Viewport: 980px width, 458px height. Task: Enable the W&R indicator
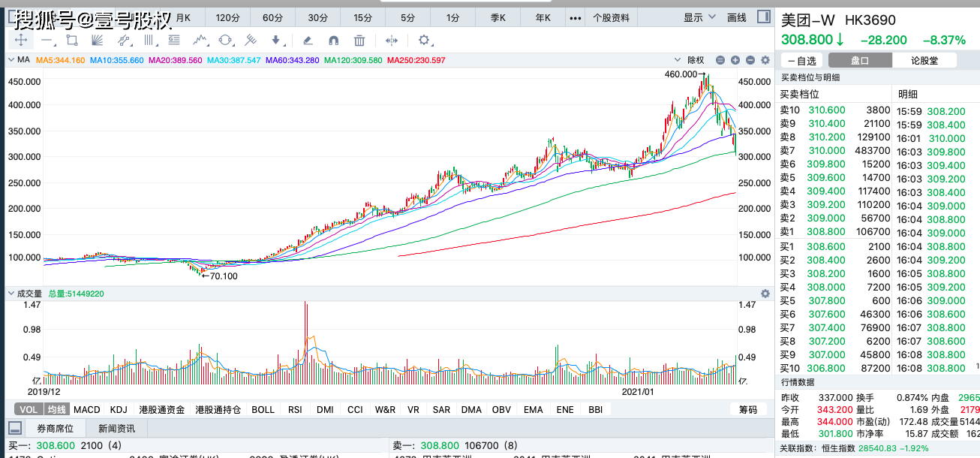385,409
